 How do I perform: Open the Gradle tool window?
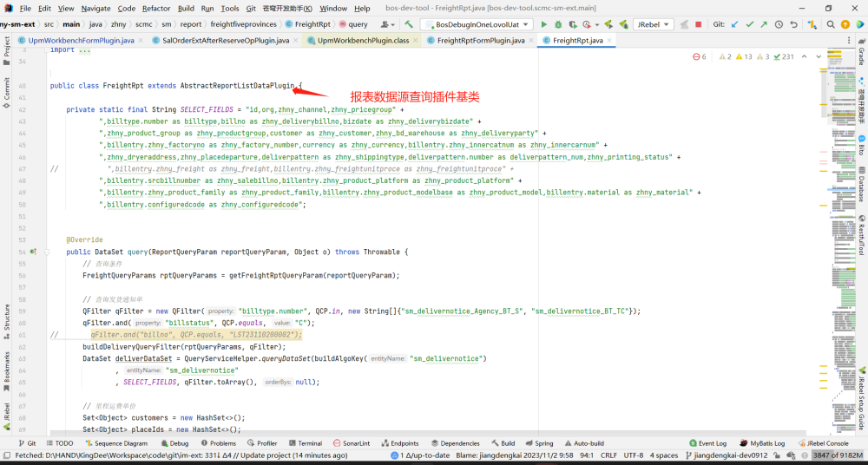(x=861, y=51)
